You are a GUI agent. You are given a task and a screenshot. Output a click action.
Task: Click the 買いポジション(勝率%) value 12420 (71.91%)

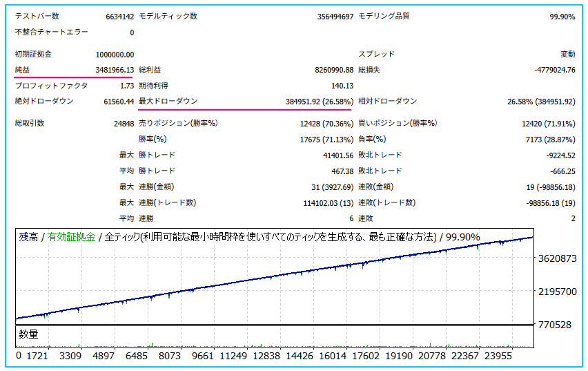point(548,124)
